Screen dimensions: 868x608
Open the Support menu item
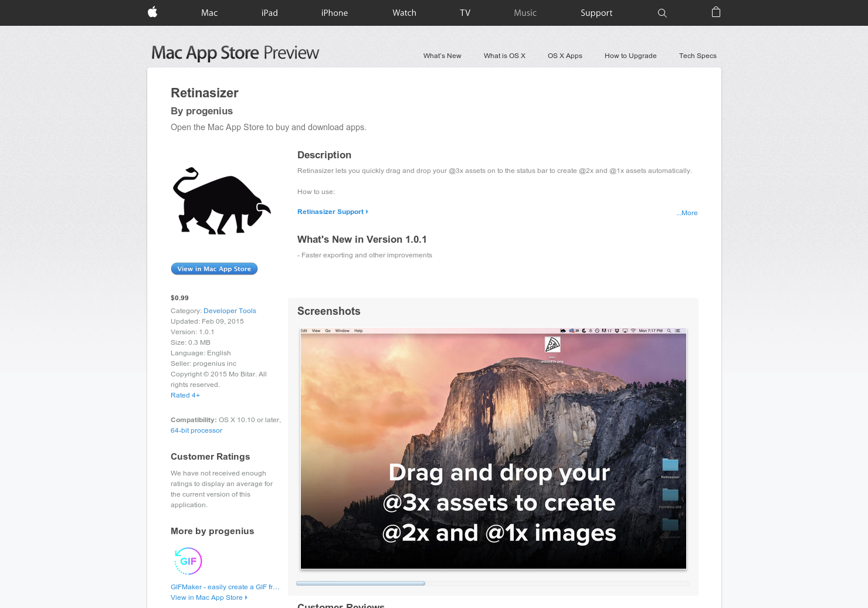(x=596, y=13)
